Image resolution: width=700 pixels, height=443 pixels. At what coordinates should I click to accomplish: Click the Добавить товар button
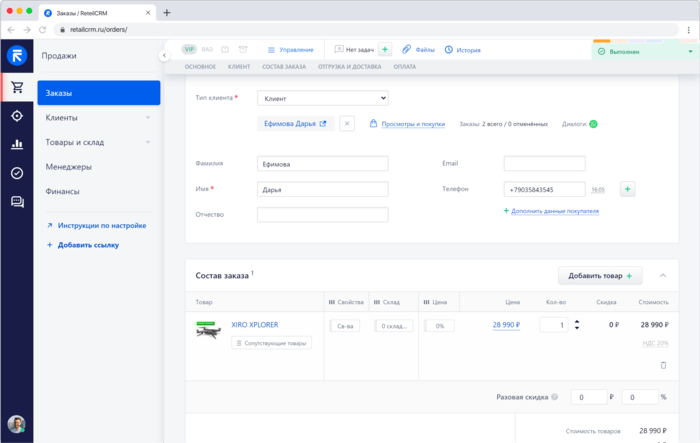click(x=600, y=276)
